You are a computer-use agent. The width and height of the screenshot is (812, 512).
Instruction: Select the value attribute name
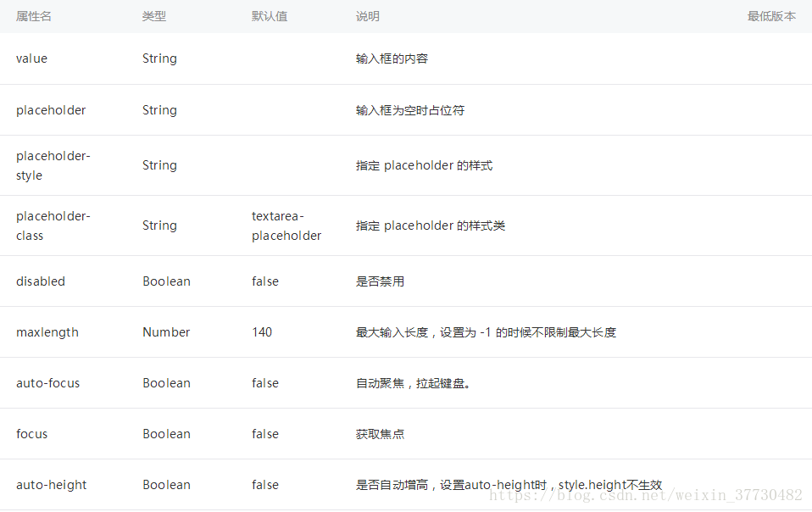[31, 58]
